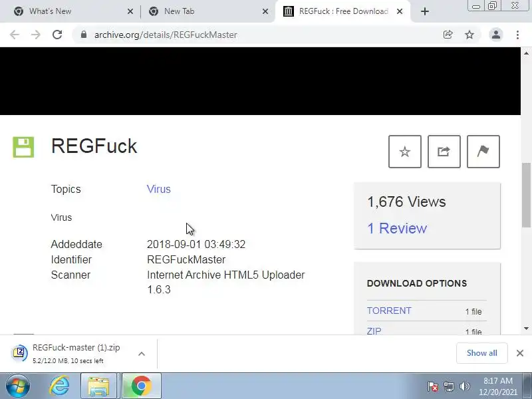
Task: Open the Chrome profile avatar
Action: (x=495, y=35)
